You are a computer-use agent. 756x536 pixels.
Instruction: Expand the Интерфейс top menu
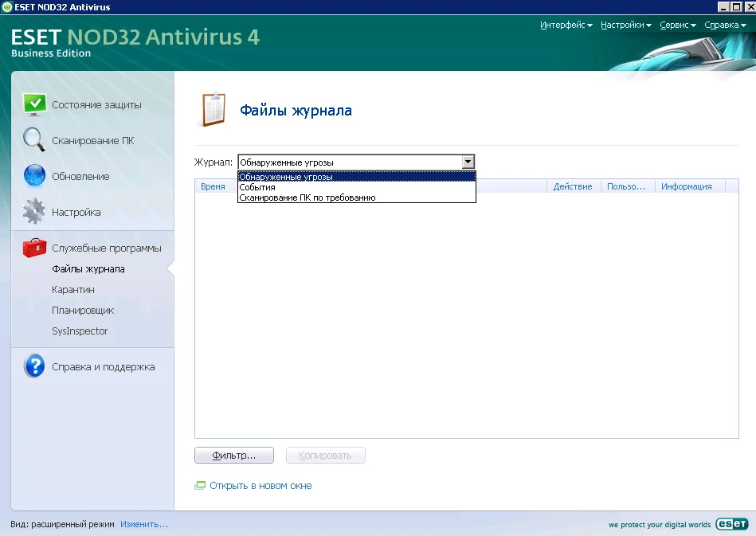566,25
